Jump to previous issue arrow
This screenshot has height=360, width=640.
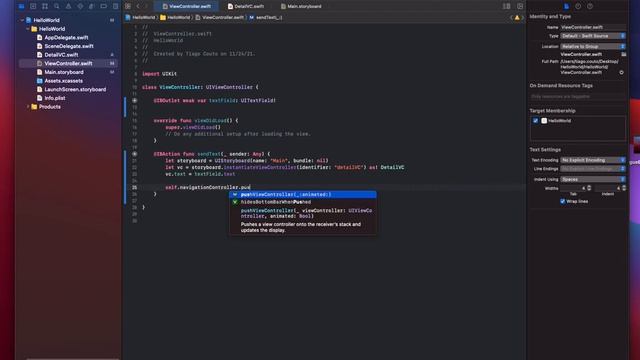(x=511, y=18)
